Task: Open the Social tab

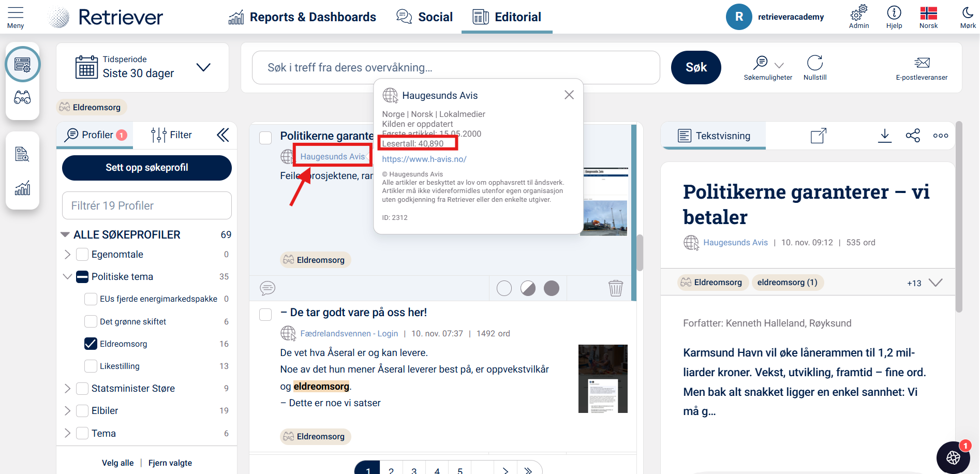Action: pyautogui.click(x=424, y=17)
